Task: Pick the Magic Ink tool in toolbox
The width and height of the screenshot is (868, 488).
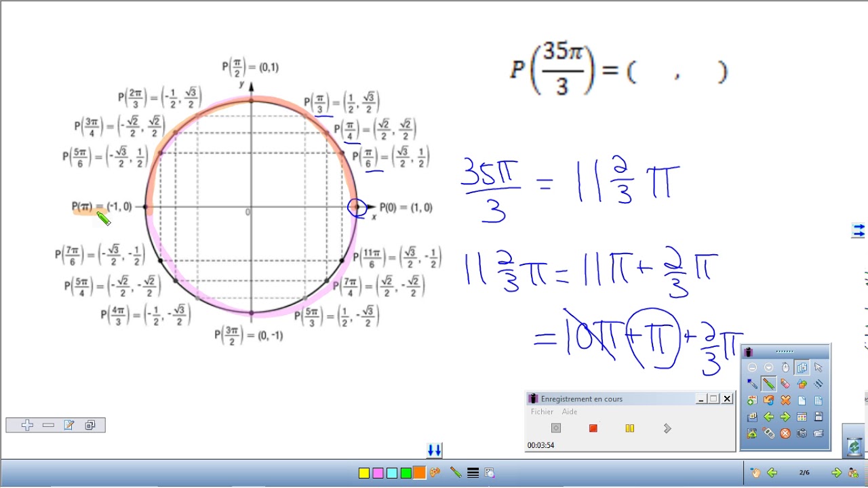Action: click(x=818, y=384)
